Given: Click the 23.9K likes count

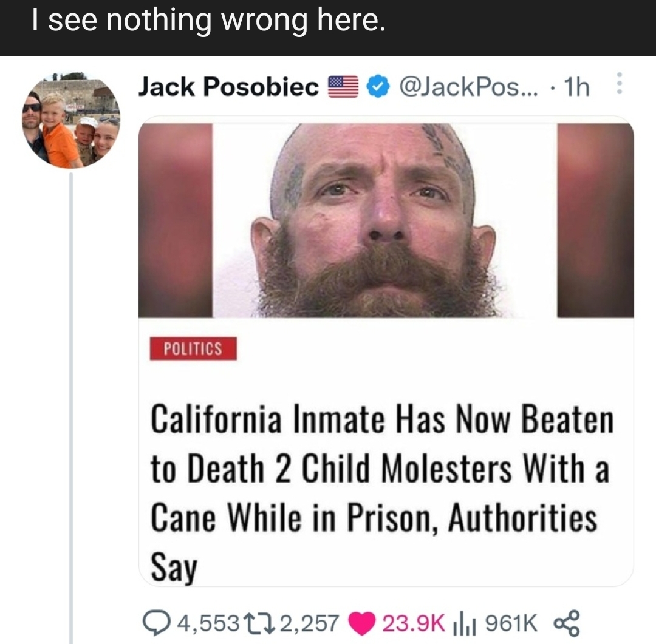Looking at the screenshot, I should pyautogui.click(x=414, y=623).
